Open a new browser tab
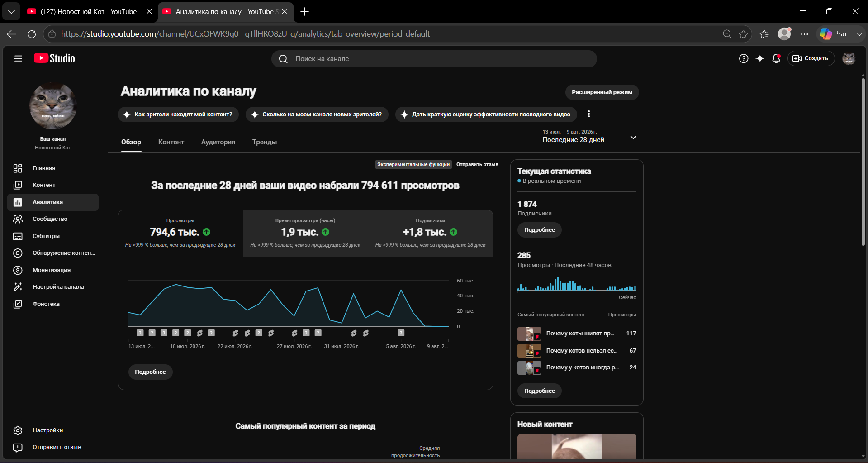The image size is (868, 463). [305, 12]
